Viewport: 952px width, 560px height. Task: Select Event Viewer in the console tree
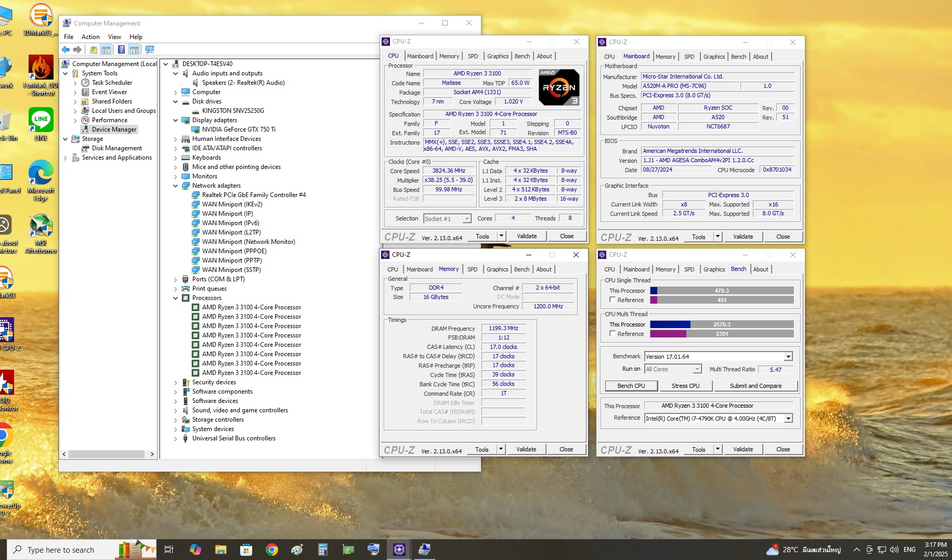(109, 92)
